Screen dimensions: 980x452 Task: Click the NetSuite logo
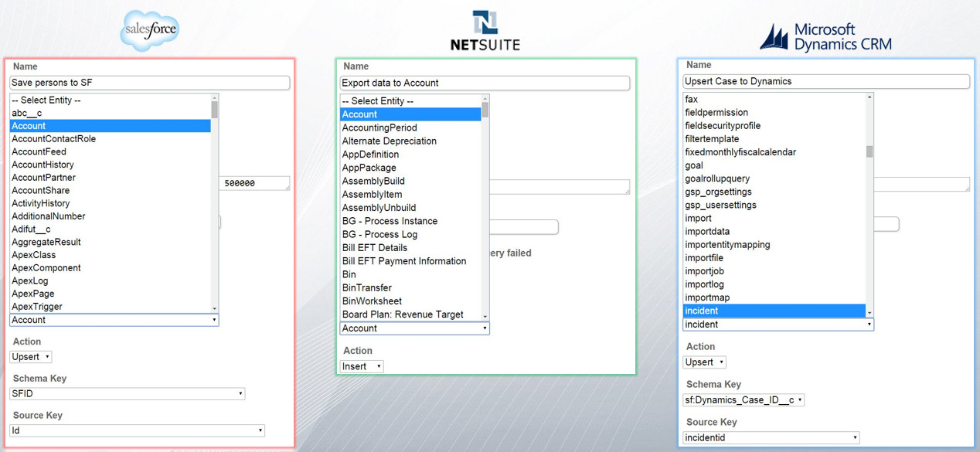point(485,31)
